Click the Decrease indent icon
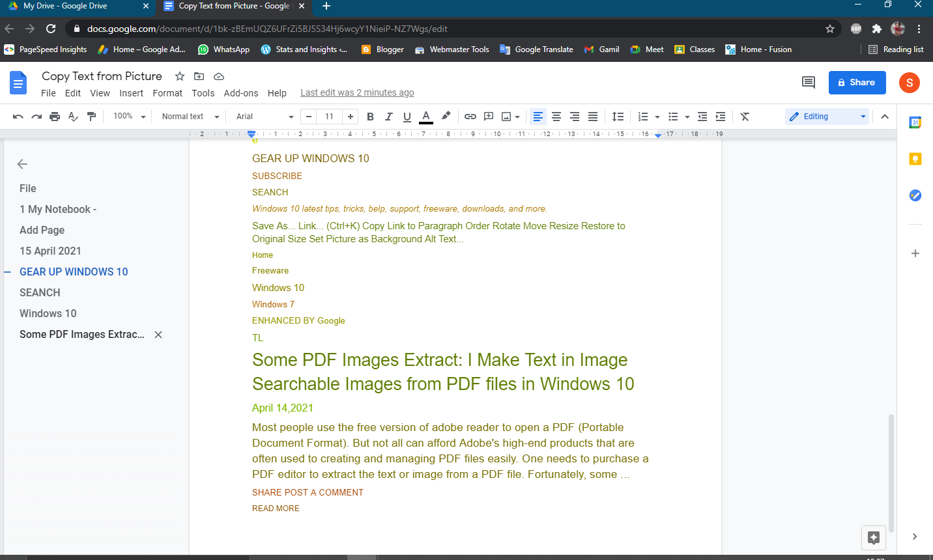 point(702,117)
